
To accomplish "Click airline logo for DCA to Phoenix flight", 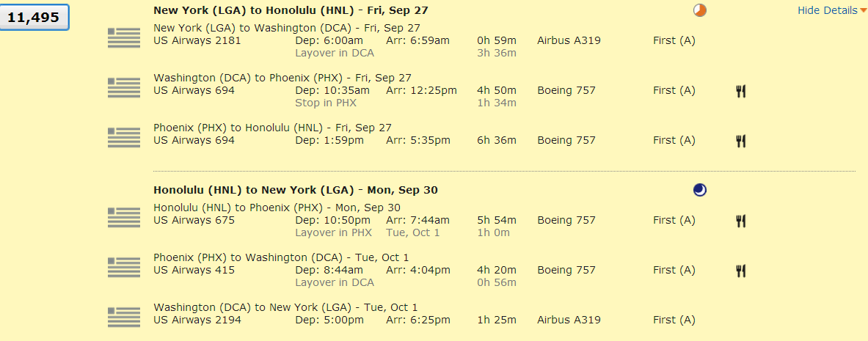I will point(123,87).
